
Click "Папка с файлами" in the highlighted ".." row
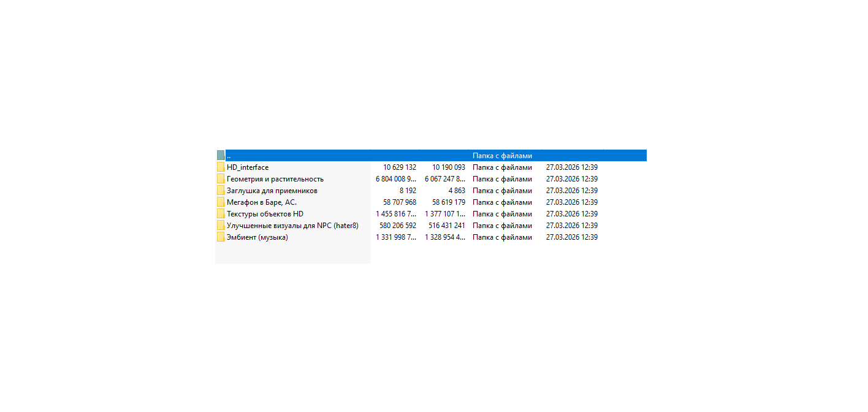502,156
